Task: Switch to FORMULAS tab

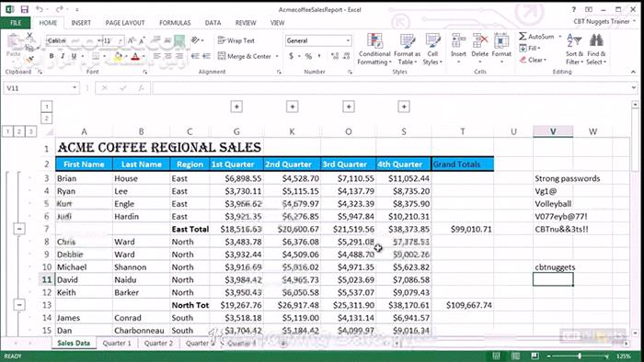Action: [x=175, y=23]
